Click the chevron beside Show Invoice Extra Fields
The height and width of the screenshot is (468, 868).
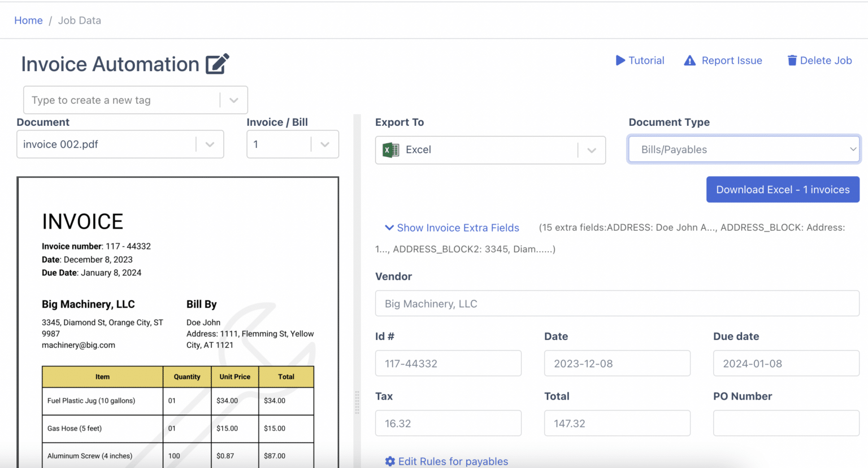pyautogui.click(x=389, y=228)
